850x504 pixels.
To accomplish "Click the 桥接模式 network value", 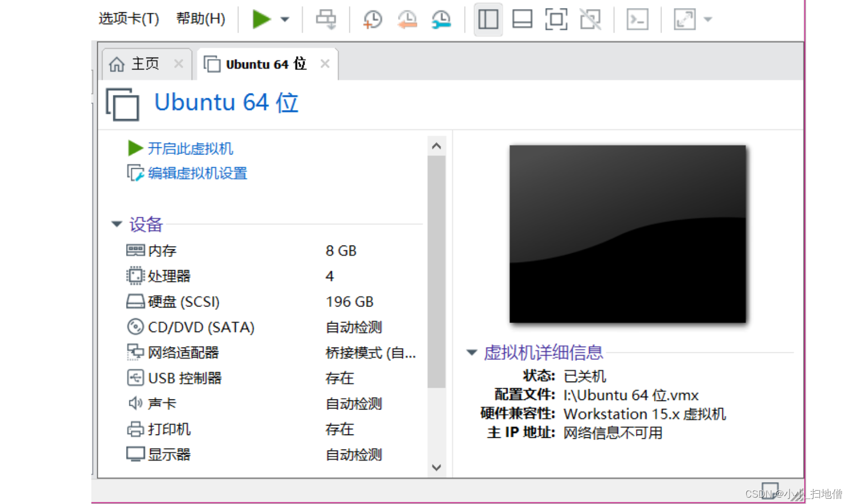I will 371,353.
